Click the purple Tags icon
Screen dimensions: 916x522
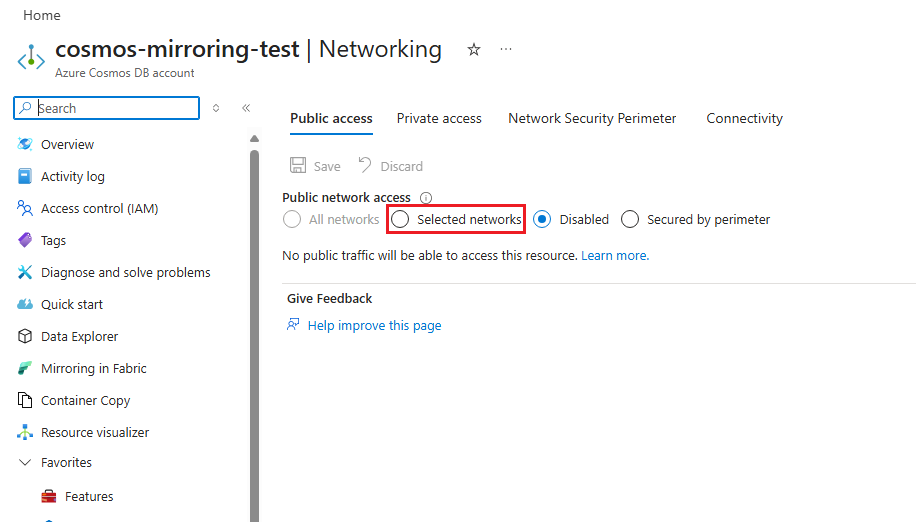pyautogui.click(x=25, y=240)
